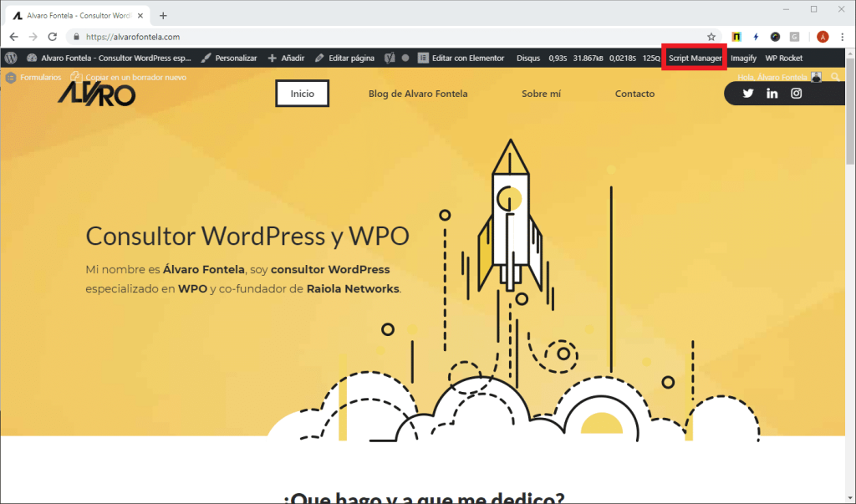Open WP Rocket from the admin bar

783,58
